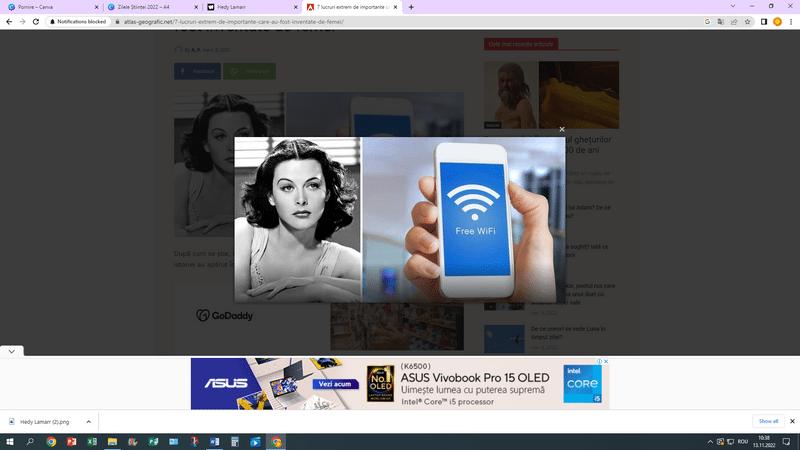Open the clock showing 13.11.2022

pyautogui.click(x=764, y=442)
